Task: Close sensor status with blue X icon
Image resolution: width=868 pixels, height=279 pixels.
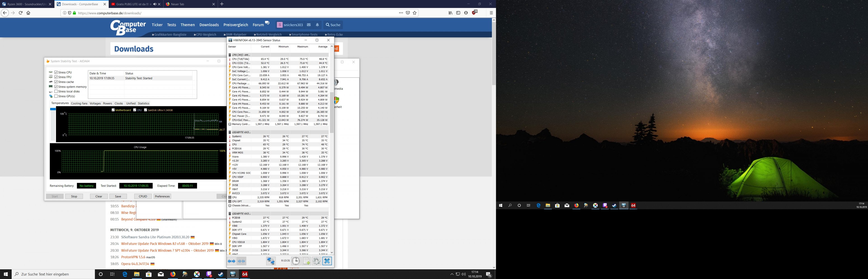Action: (x=327, y=261)
